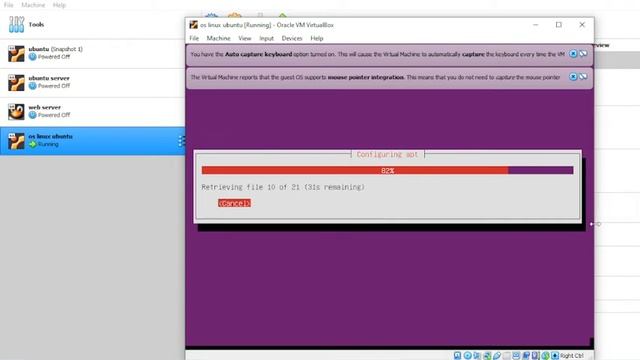Select the ubuntu (Snapshot 1) machine entry

pyautogui.click(x=93, y=53)
